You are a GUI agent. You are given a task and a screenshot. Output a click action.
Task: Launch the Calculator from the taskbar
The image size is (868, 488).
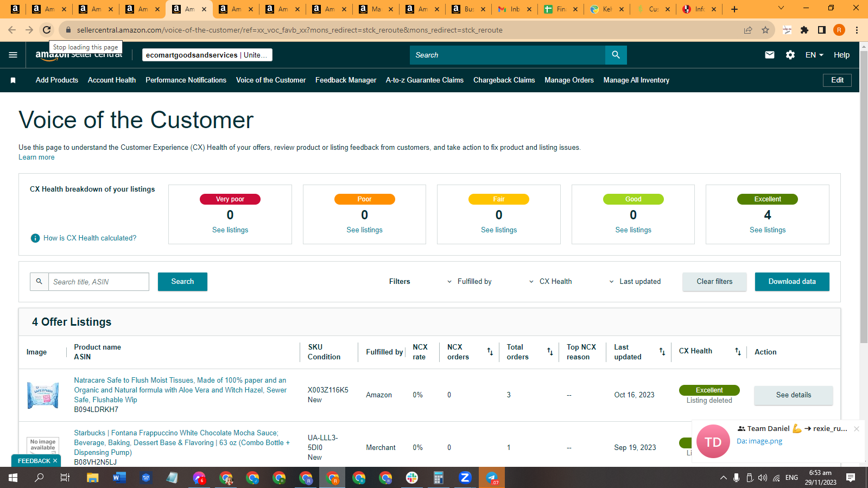(x=439, y=478)
